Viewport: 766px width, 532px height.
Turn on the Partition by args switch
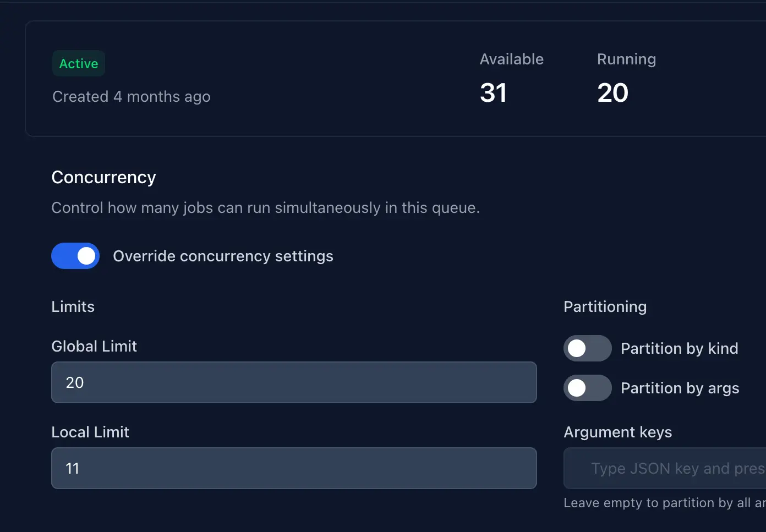pyautogui.click(x=587, y=388)
